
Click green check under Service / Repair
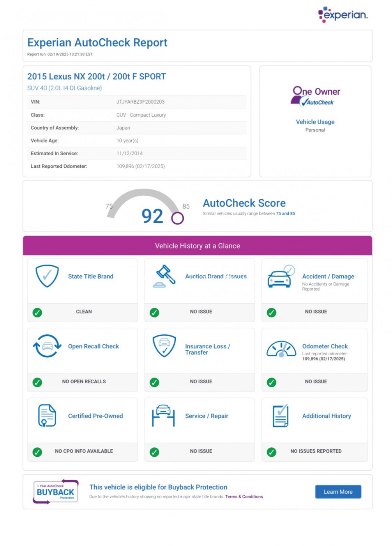[154, 452]
